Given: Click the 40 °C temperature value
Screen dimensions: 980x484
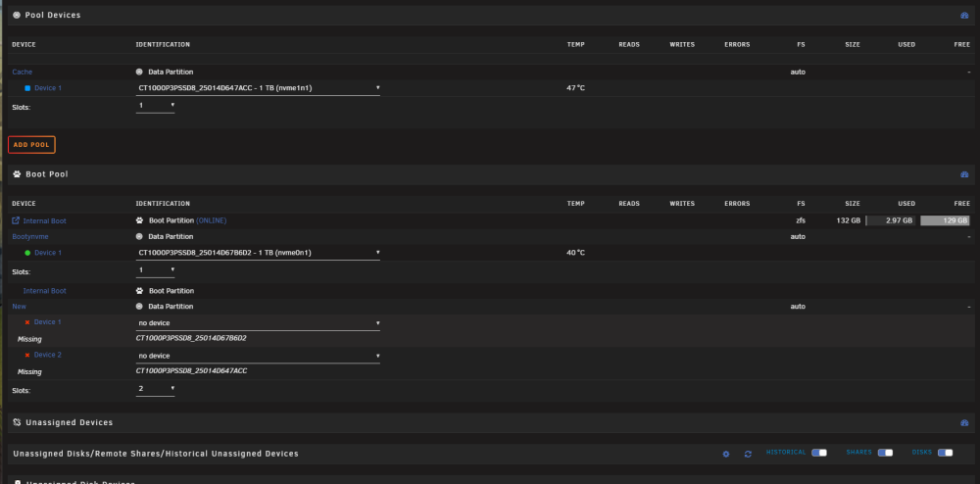Looking at the screenshot, I should (x=575, y=253).
